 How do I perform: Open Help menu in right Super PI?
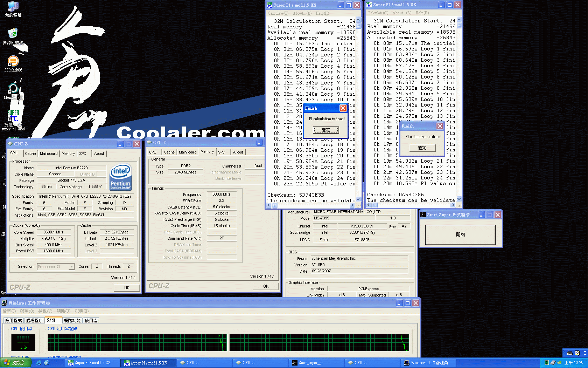pyautogui.click(x=422, y=13)
